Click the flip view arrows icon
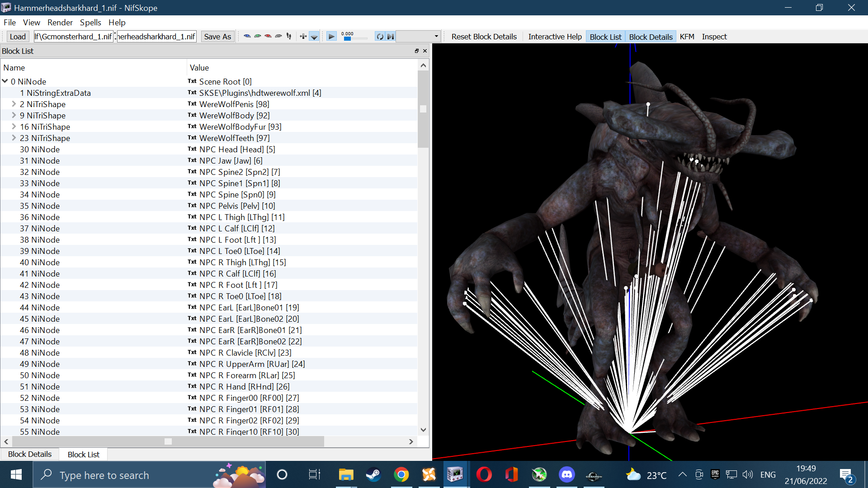 (x=303, y=36)
